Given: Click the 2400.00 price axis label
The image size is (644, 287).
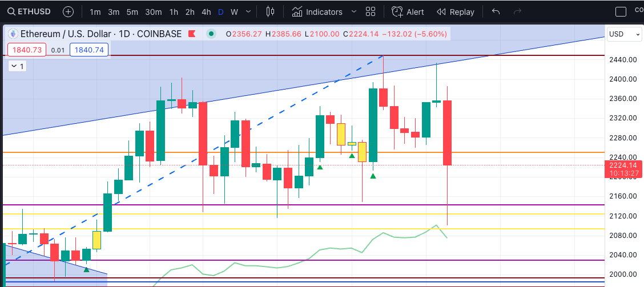Looking at the screenshot, I should click(x=623, y=79).
